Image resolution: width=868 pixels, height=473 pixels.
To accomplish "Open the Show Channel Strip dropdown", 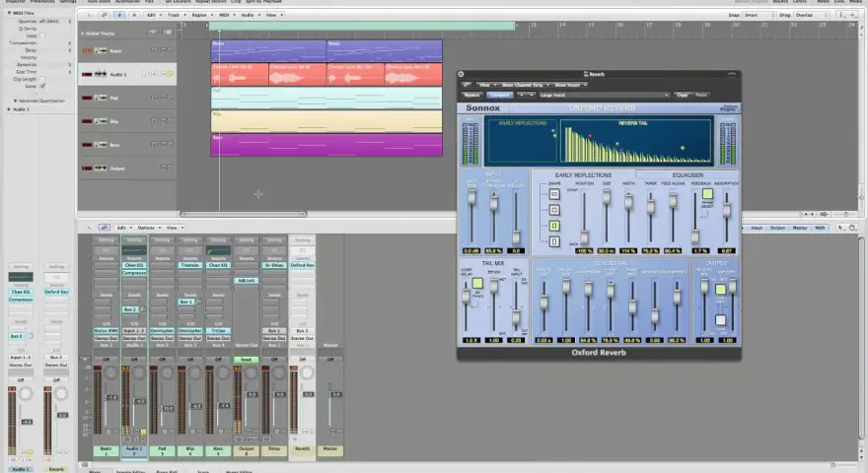I will coord(525,85).
